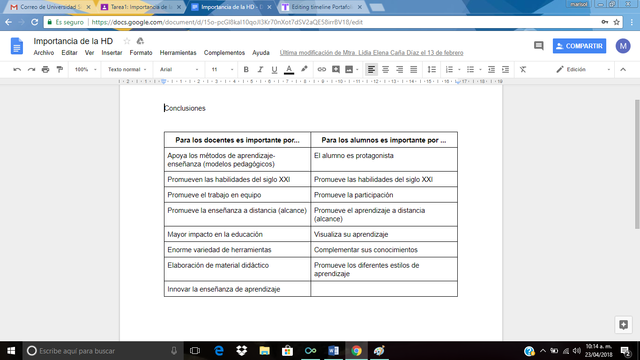Image resolution: width=640 pixels, height=360 pixels.
Task: Open the Ayuda menu
Action: point(261,53)
